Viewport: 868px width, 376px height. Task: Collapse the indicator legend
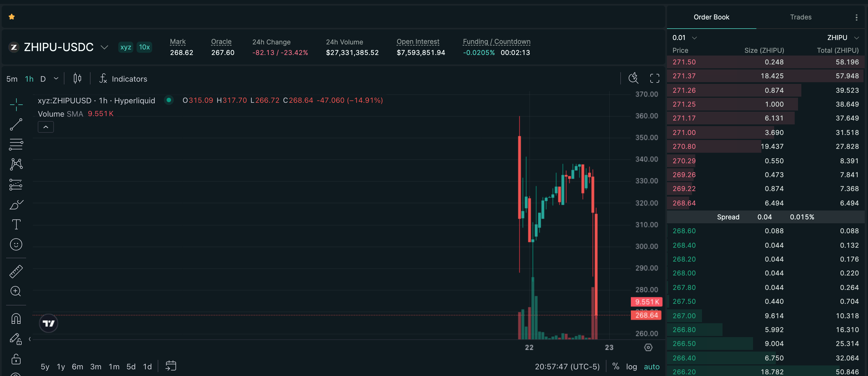pyautogui.click(x=46, y=127)
